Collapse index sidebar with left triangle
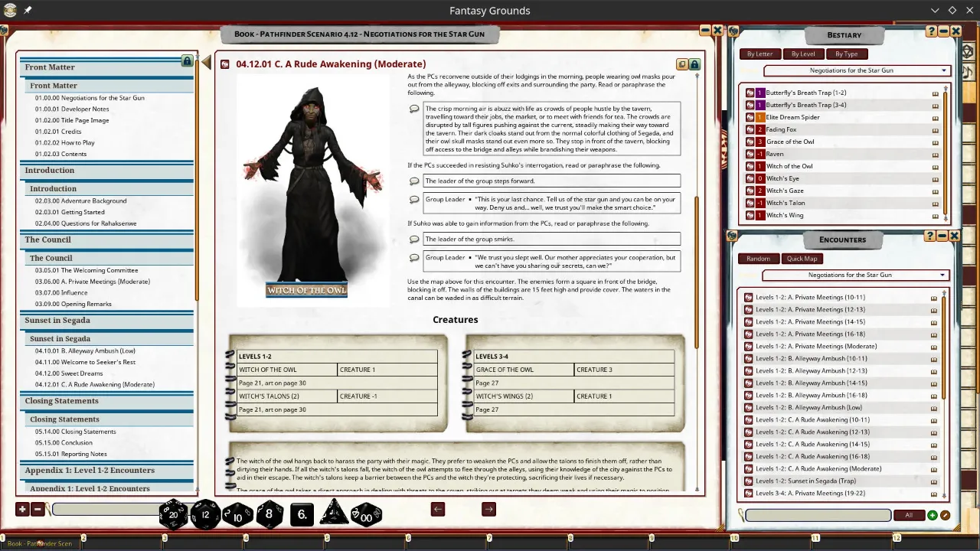 click(x=206, y=63)
